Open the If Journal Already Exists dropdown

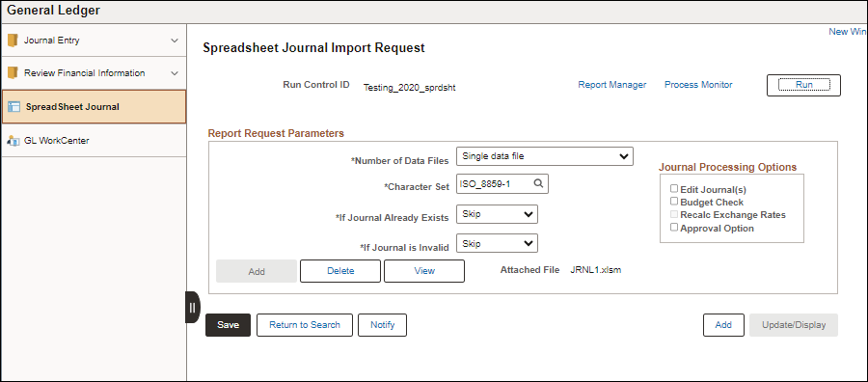[x=497, y=214]
